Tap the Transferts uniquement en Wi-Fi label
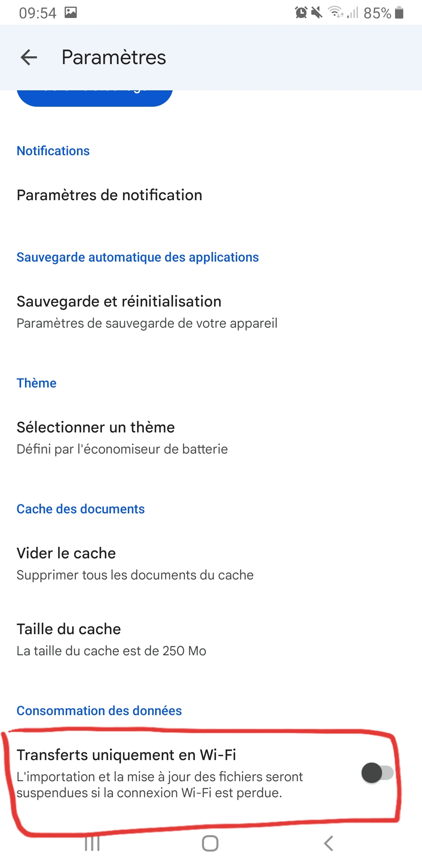Screen dimensions: 422x868 [x=126, y=755]
